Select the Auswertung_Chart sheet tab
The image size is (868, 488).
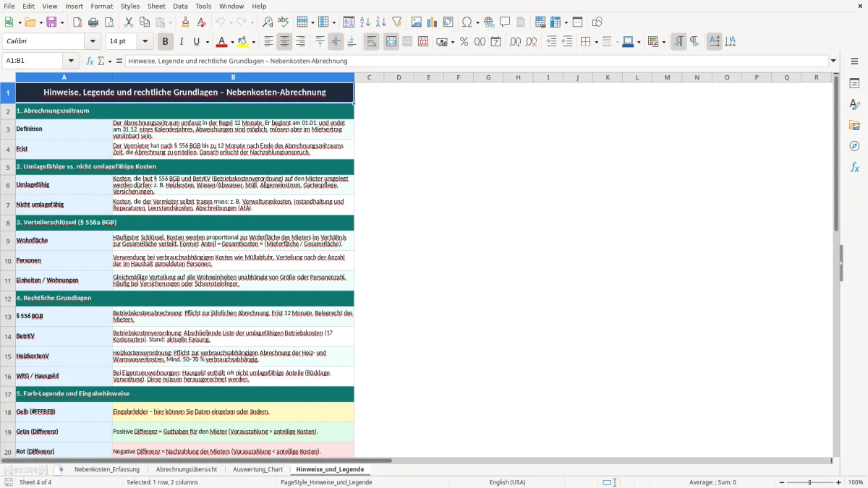(258, 469)
